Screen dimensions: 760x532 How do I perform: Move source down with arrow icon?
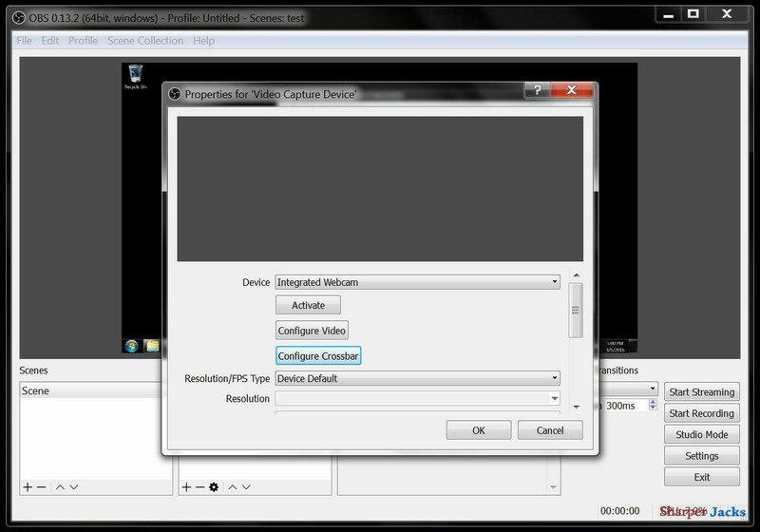246,487
